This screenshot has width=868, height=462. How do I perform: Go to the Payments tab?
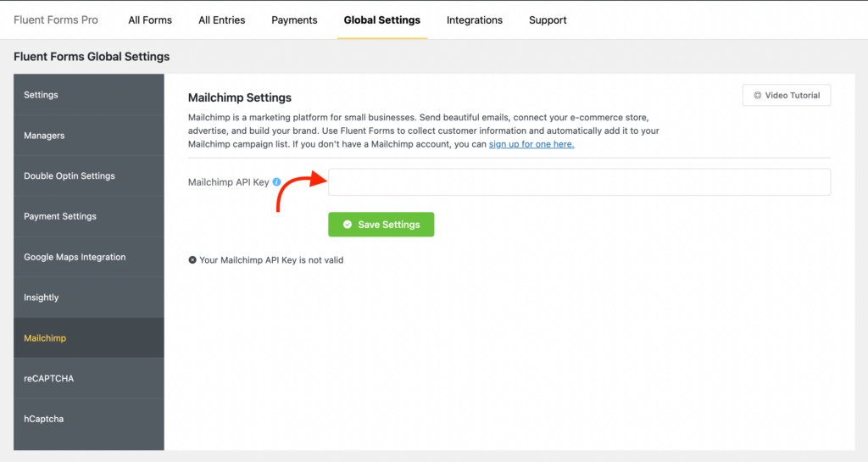294,19
